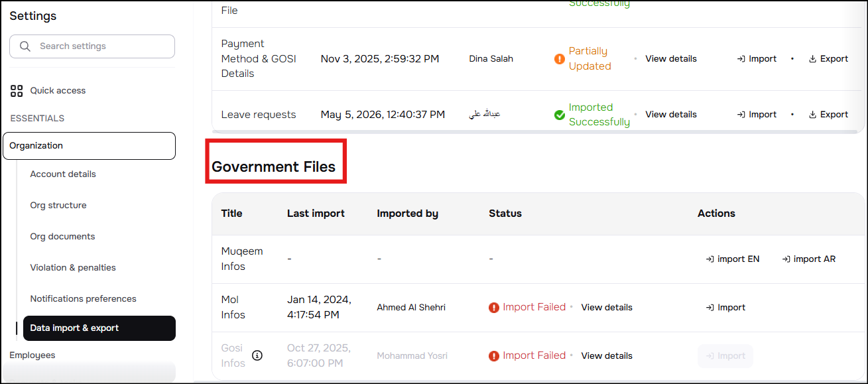The height and width of the screenshot is (384, 868).
Task: Expand the Organization section
Action: tap(89, 146)
